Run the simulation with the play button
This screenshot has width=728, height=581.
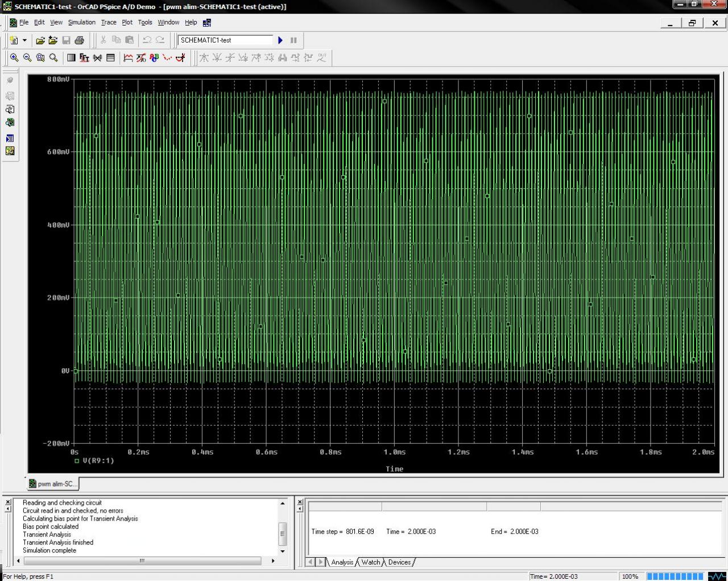click(280, 40)
